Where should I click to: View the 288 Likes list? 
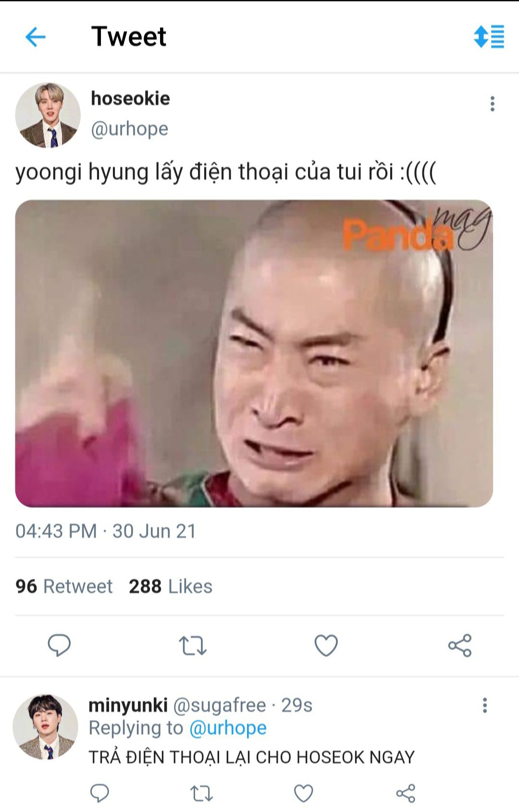pyautogui.click(x=171, y=587)
